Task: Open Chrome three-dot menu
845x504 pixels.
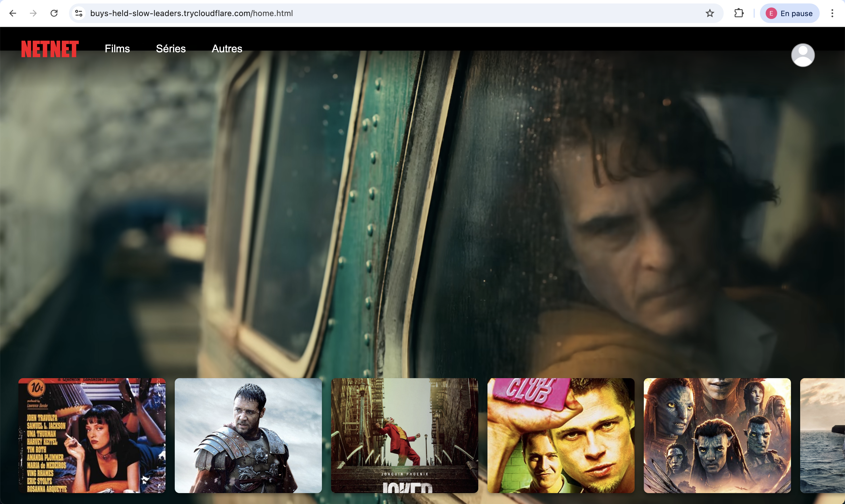Action: pyautogui.click(x=832, y=13)
